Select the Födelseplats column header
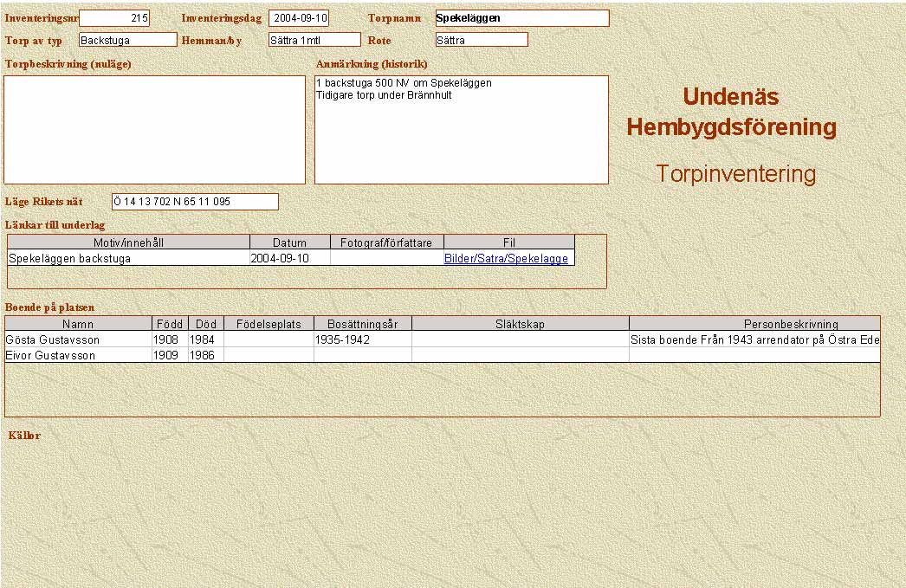This screenshot has height=588, width=906. [x=269, y=324]
